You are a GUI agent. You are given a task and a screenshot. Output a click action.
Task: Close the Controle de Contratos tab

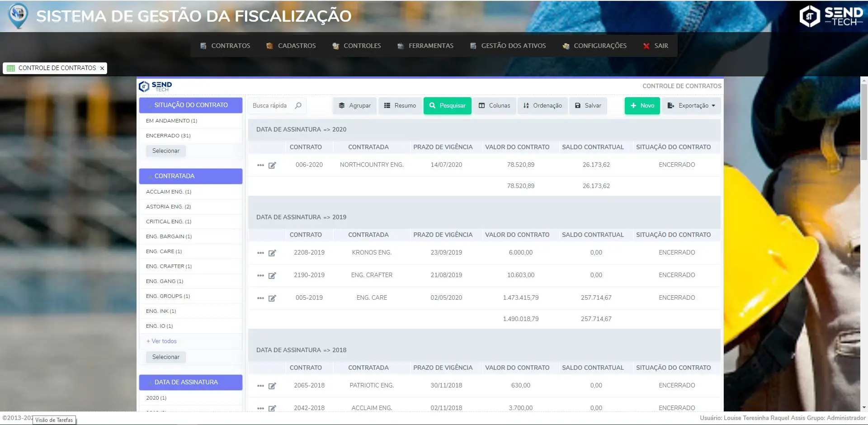(x=102, y=68)
